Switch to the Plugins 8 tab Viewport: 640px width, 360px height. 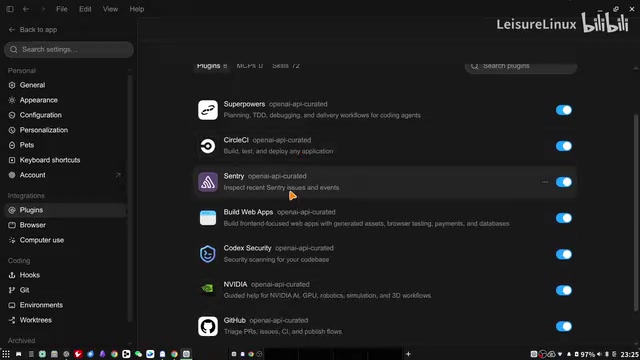[x=212, y=66]
